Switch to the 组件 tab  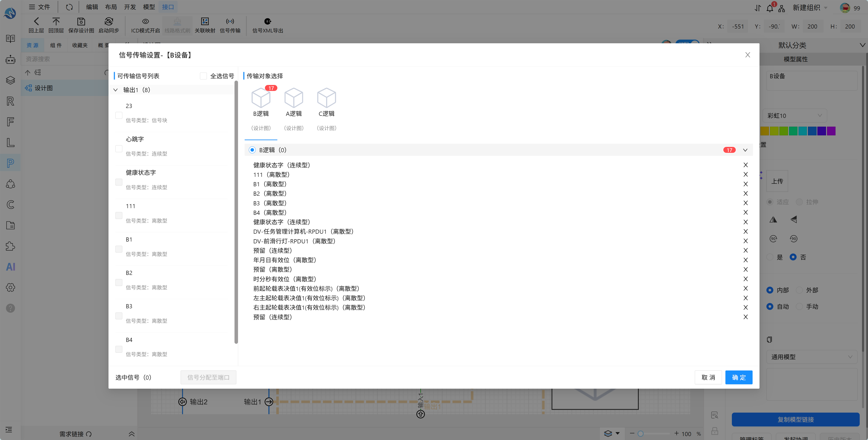[x=56, y=45]
